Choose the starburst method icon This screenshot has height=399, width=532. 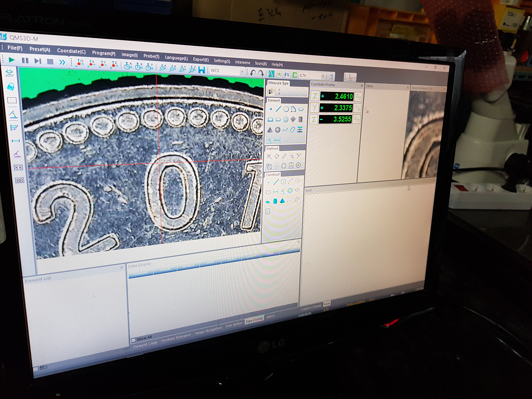269,157
